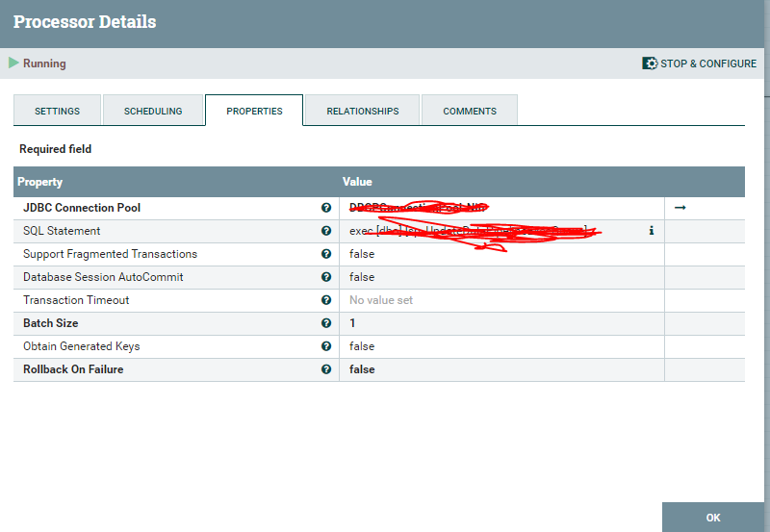Open help for JDBC Connection Pool

pos(326,208)
